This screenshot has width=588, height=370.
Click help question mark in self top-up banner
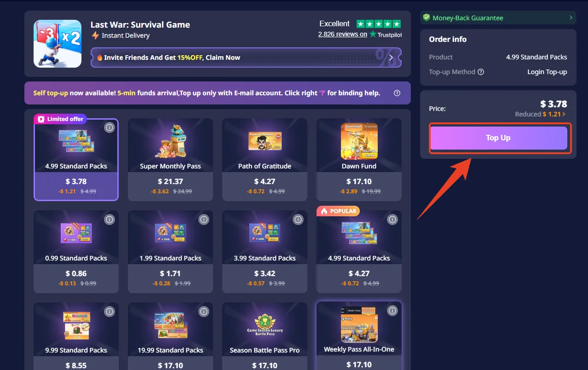[x=397, y=93]
